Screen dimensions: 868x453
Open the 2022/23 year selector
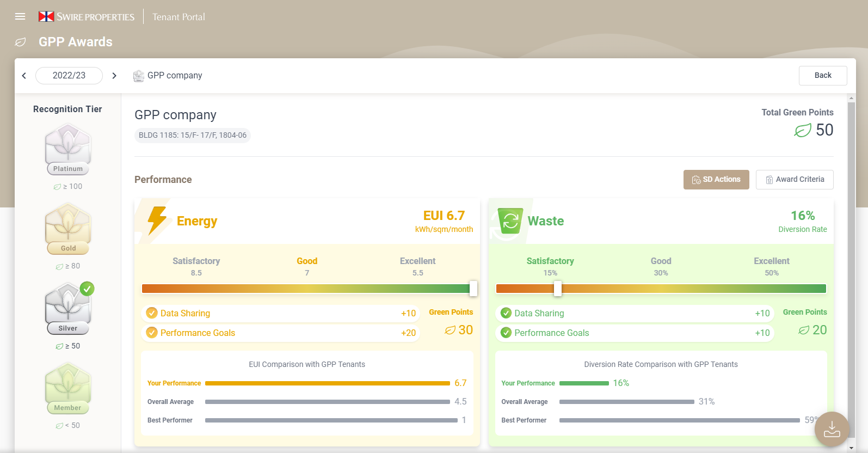(x=69, y=76)
